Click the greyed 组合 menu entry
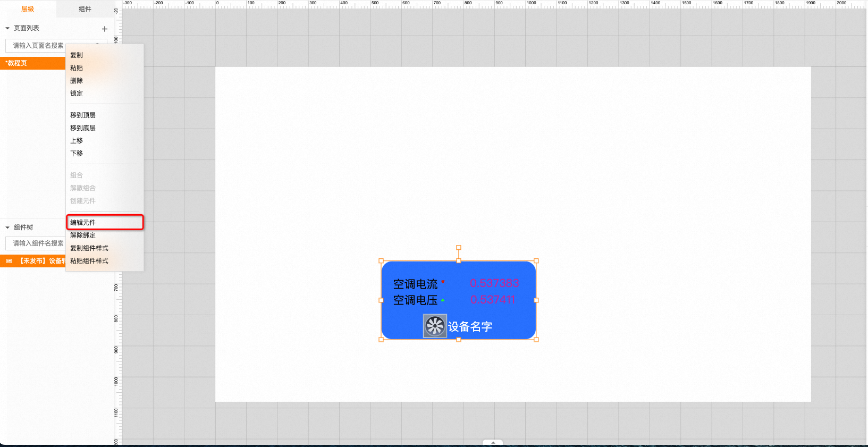 pyautogui.click(x=105, y=175)
